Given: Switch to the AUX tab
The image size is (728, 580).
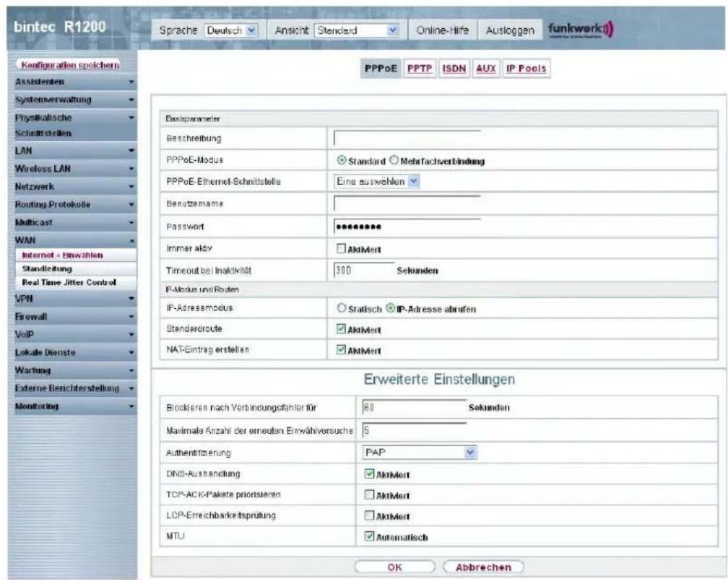Looking at the screenshot, I should (486, 69).
